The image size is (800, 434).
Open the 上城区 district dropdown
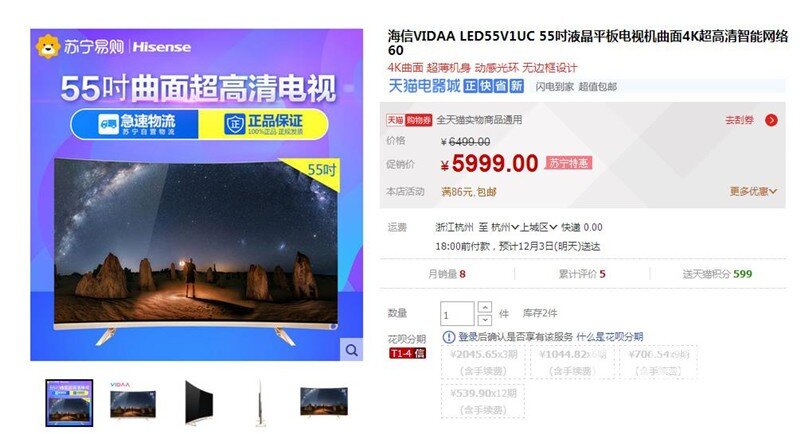[x=538, y=227]
